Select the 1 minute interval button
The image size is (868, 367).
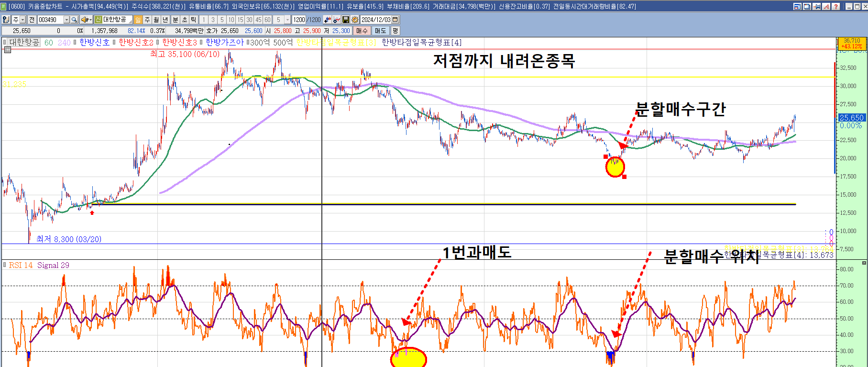click(204, 20)
